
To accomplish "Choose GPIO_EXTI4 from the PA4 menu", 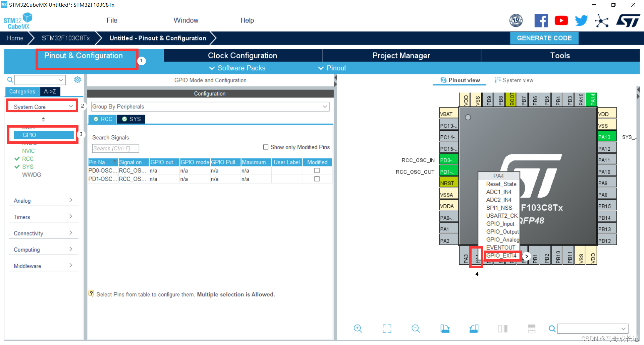I will click(501, 256).
